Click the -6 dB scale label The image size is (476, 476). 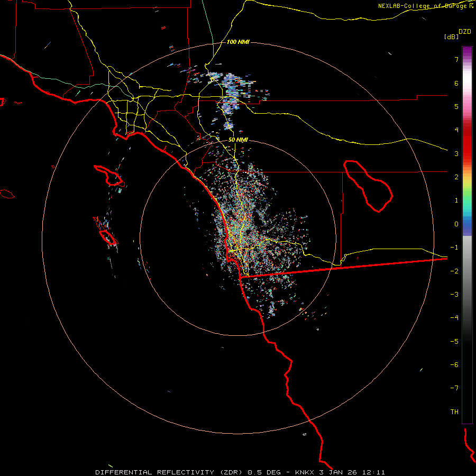[x=454, y=364]
